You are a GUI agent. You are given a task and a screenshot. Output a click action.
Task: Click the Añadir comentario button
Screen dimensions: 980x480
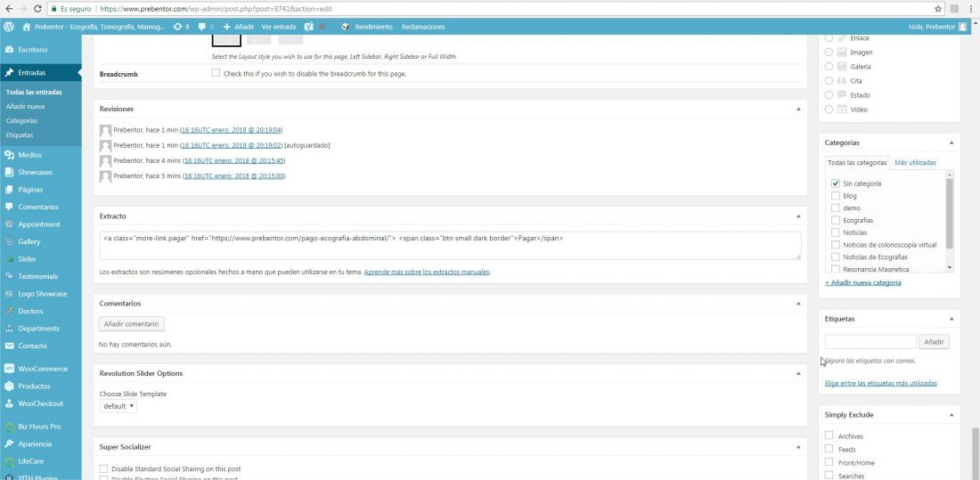(131, 324)
